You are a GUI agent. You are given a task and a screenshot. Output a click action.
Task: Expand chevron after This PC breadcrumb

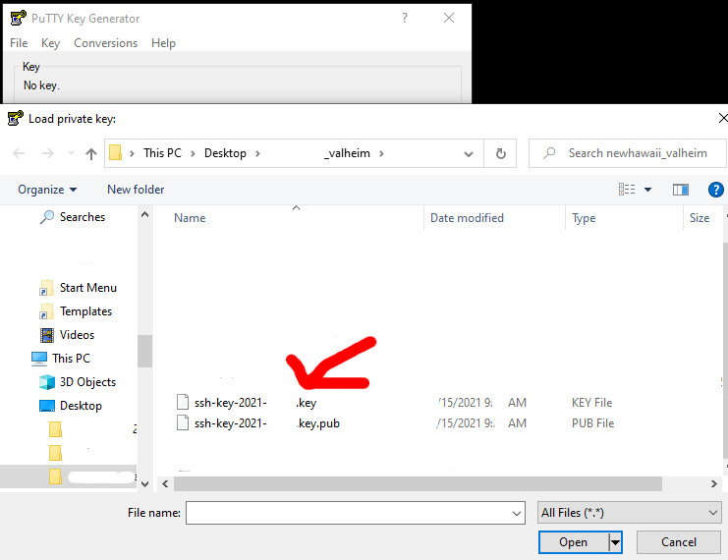tap(193, 153)
